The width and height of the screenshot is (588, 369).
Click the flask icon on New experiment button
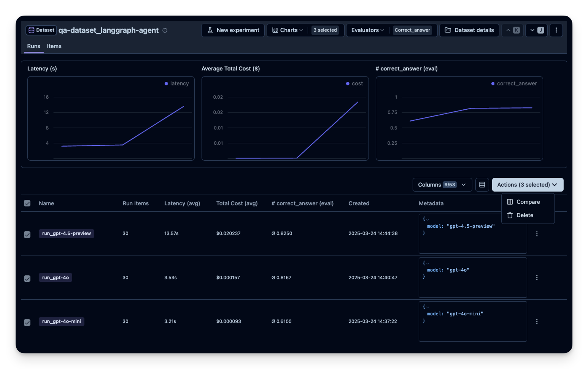click(210, 30)
